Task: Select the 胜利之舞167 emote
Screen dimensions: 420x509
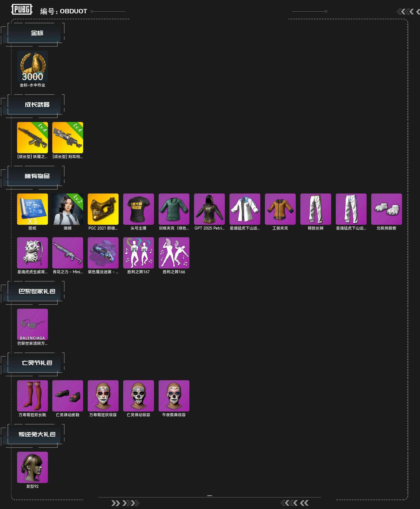Action: click(x=138, y=253)
